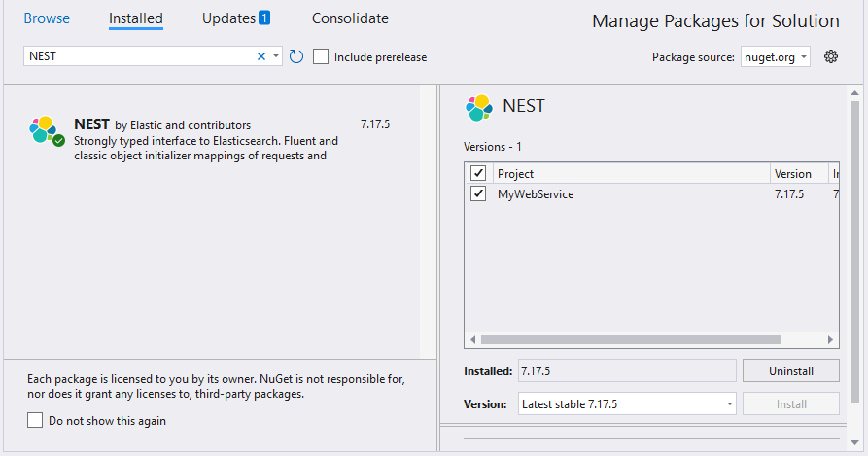
Task: Enable Include prerelease checkbox
Action: pyautogui.click(x=322, y=56)
